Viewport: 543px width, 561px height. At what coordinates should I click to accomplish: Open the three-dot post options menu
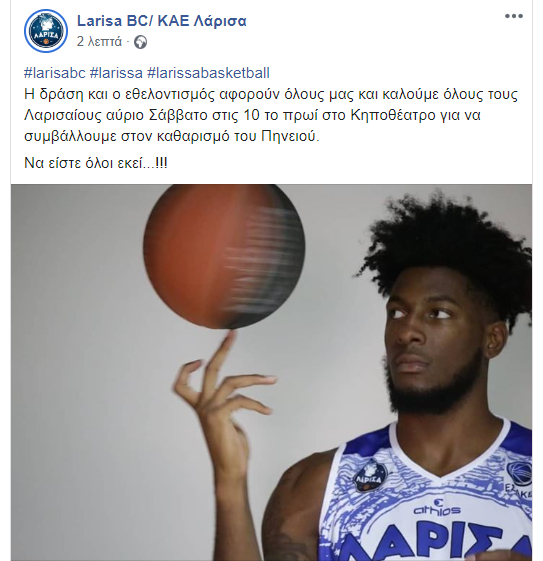[514, 16]
